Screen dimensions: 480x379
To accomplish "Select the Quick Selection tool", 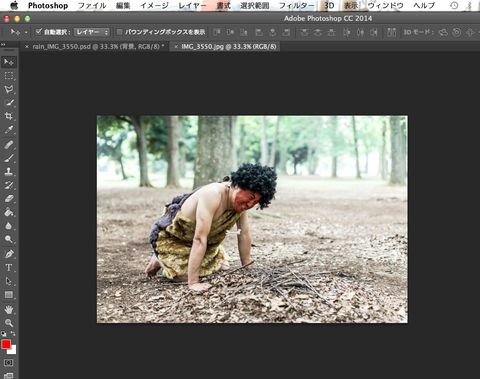I will (x=9, y=103).
